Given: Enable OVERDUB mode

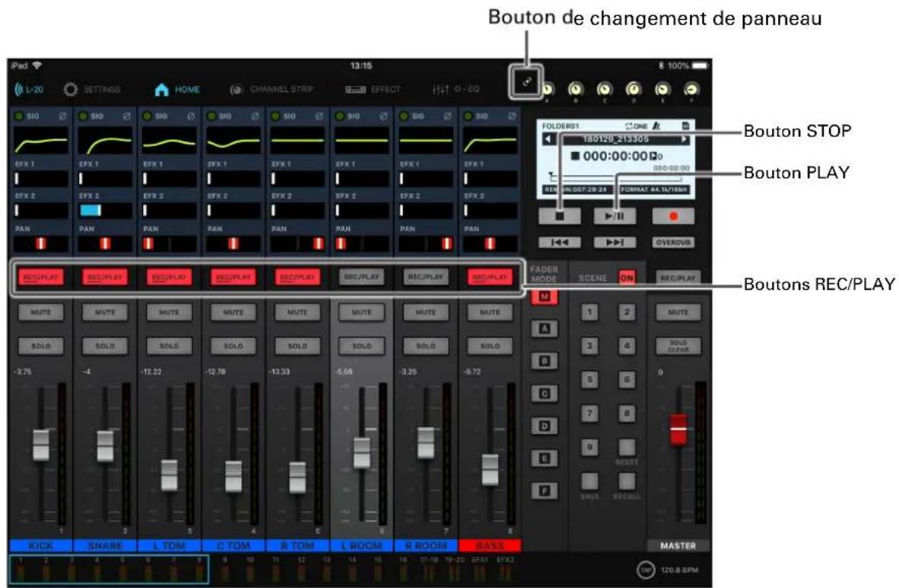Looking at the screenshot, I should (673, 242).
